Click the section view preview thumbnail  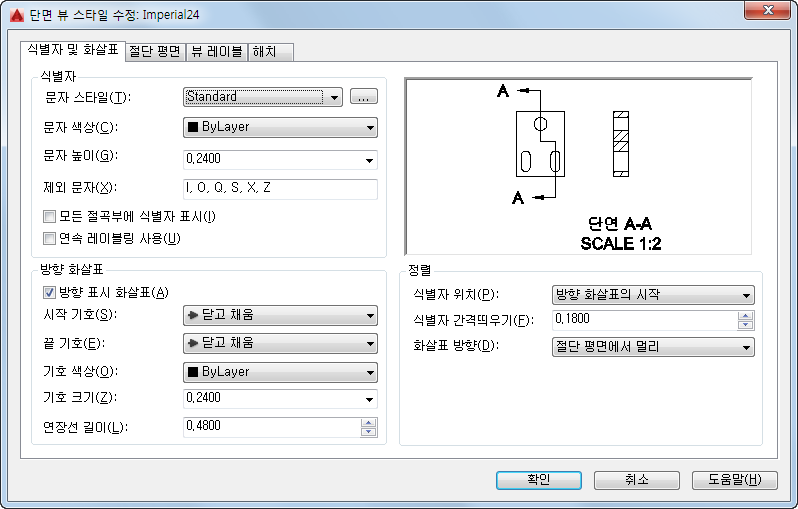pyautogui.click(x=578, y=167)
